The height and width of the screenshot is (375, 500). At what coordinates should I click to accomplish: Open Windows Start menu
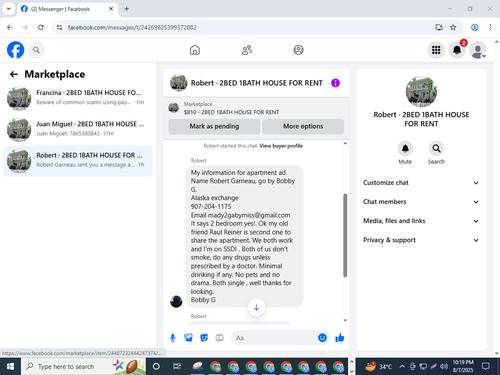click(10, 367)
